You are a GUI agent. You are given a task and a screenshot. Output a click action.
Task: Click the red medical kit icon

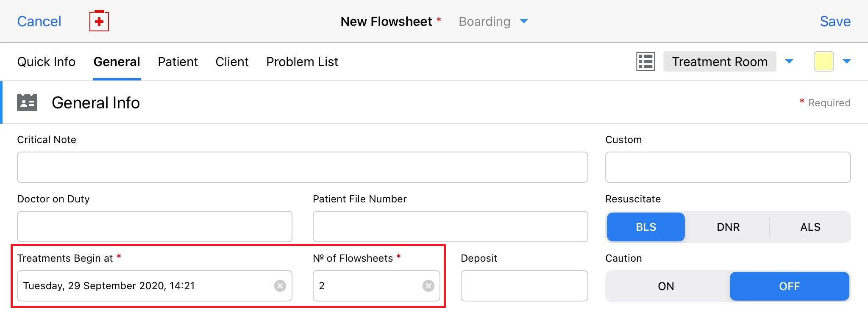[x=99, y=21]
